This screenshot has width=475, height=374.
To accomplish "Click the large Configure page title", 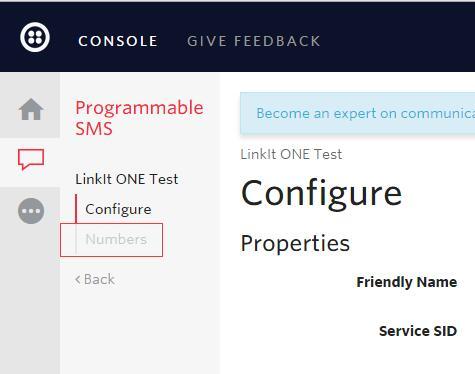I will [x=321, y=194].
